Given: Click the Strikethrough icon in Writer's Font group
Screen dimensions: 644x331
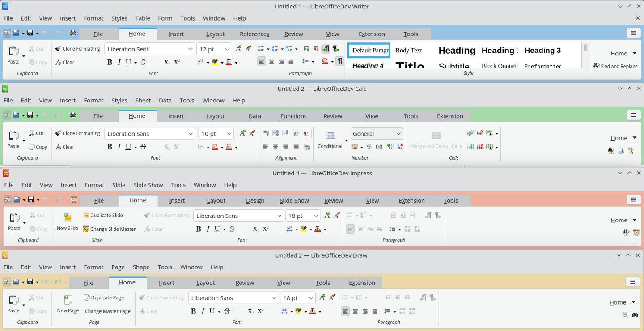Looking at the screenshot, I should (143, 62).
